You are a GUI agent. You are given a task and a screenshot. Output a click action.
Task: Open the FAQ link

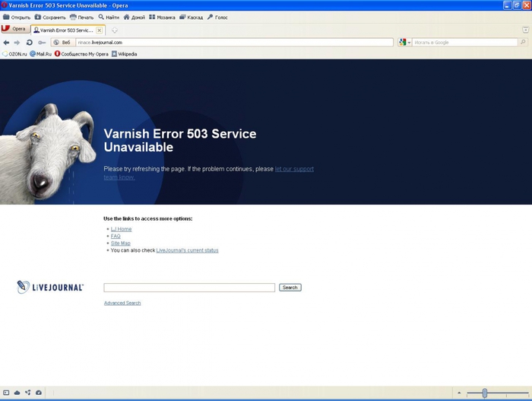coord(116,236)
